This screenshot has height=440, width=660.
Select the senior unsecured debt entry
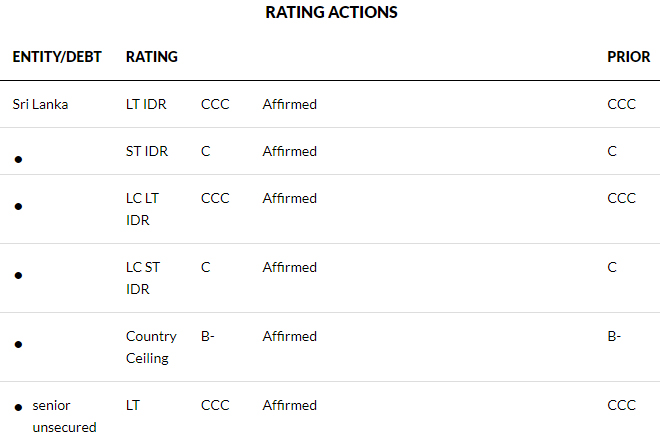pos(64,416)
